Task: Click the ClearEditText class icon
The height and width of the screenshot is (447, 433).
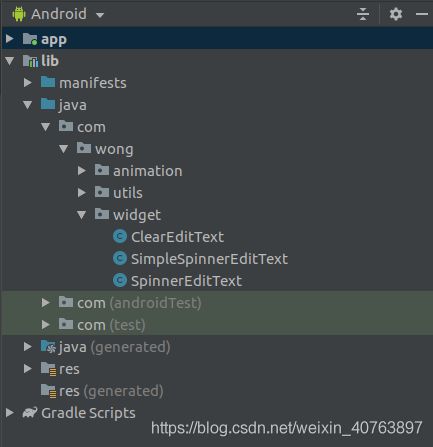Action: coord(120,237)
